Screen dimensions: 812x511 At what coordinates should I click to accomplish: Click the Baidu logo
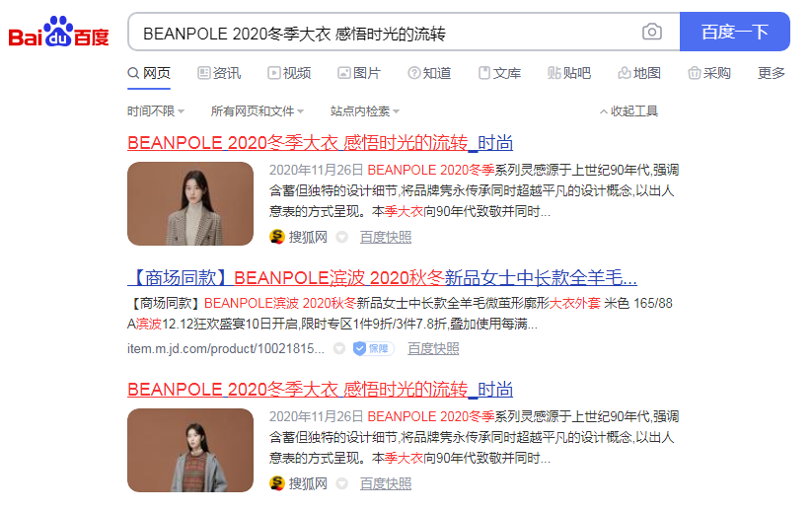coord(58,32)
